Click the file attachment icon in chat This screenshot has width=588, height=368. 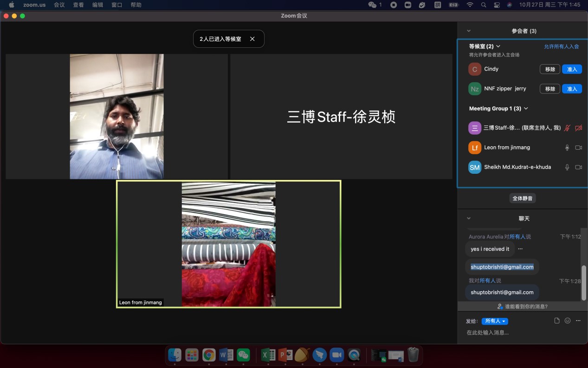(557, 321)
